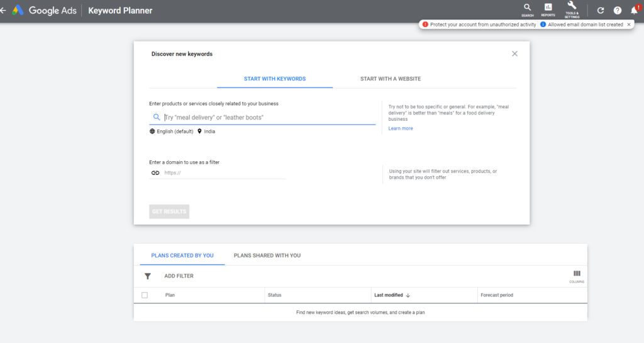Toggle the select-all plans checkbox
Viewport: 644px width, 343px height.
[x=145, y=295]
